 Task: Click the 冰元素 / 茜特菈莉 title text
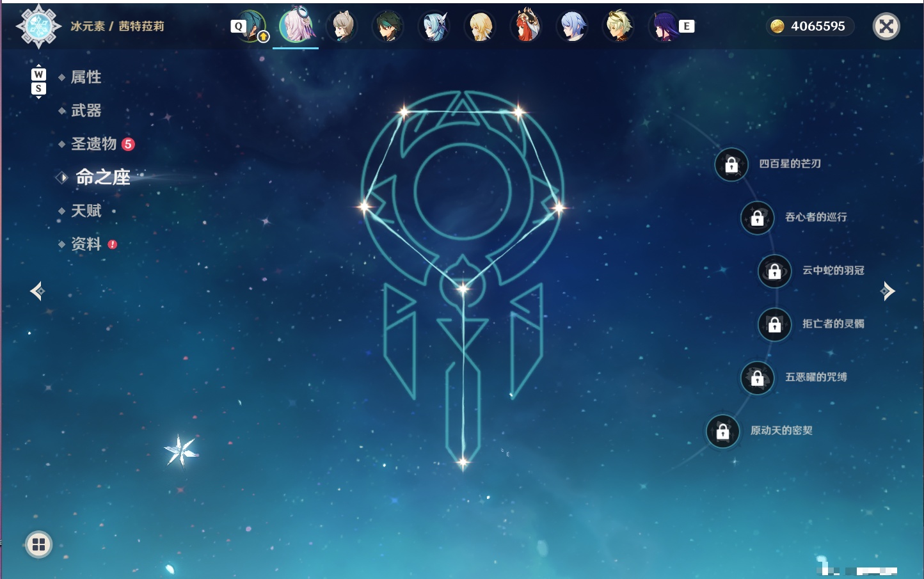[x=117, y=26]
